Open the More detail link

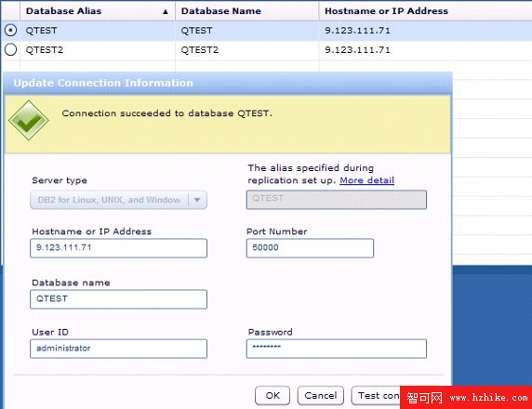[366, 180]
